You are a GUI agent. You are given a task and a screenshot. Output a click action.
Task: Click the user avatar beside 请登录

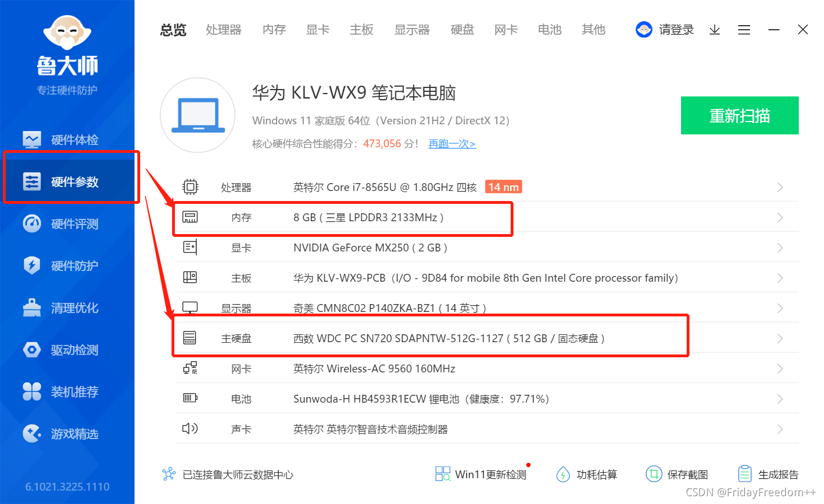[644, 30]
